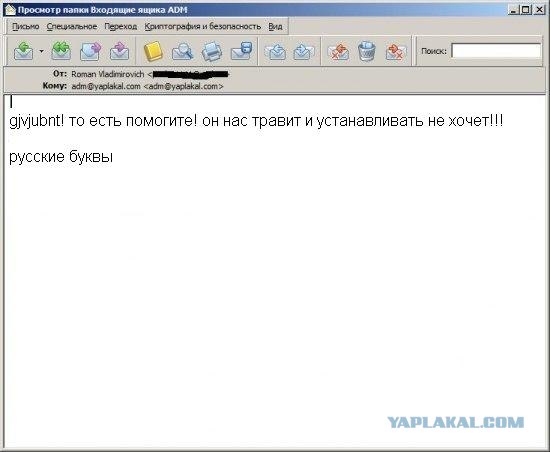Image resolution: width=550 pixels, height=452 pixels.
Task: Click the window title bar icon
Action: point(11,10)
